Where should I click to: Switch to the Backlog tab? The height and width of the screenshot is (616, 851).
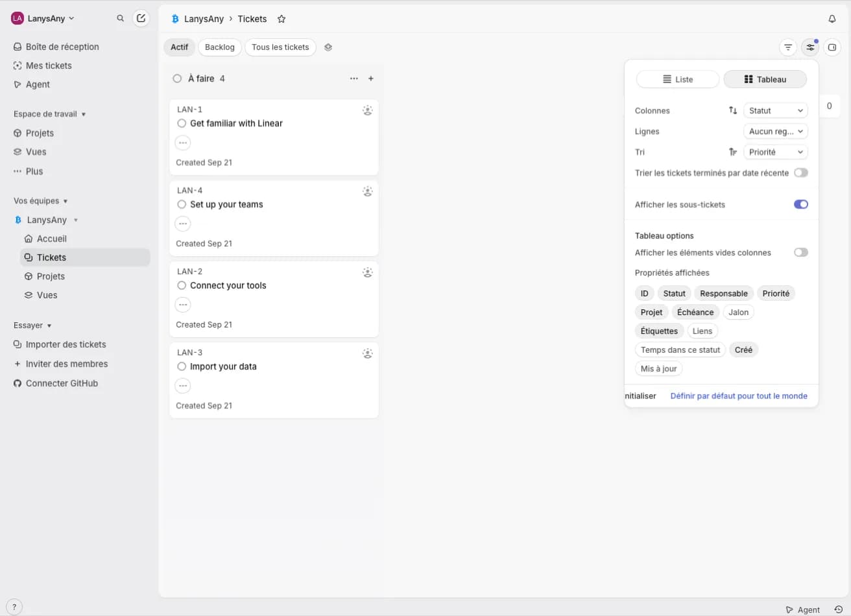tap(220, 47)
